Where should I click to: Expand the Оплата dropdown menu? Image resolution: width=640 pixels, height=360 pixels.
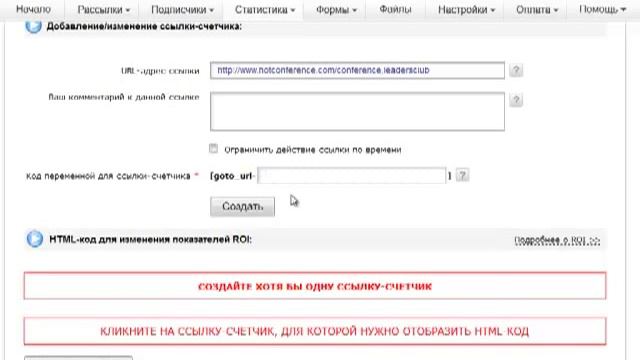536,9
